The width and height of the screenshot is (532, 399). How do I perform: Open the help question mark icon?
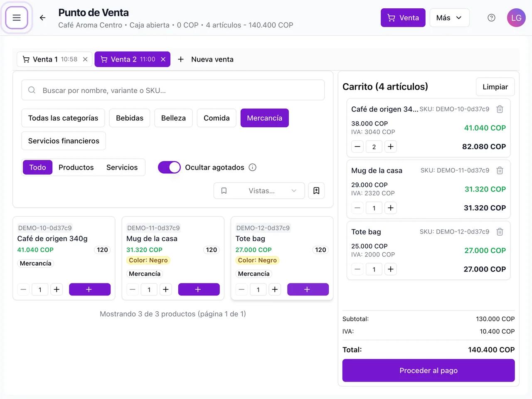tap(491, 18)
